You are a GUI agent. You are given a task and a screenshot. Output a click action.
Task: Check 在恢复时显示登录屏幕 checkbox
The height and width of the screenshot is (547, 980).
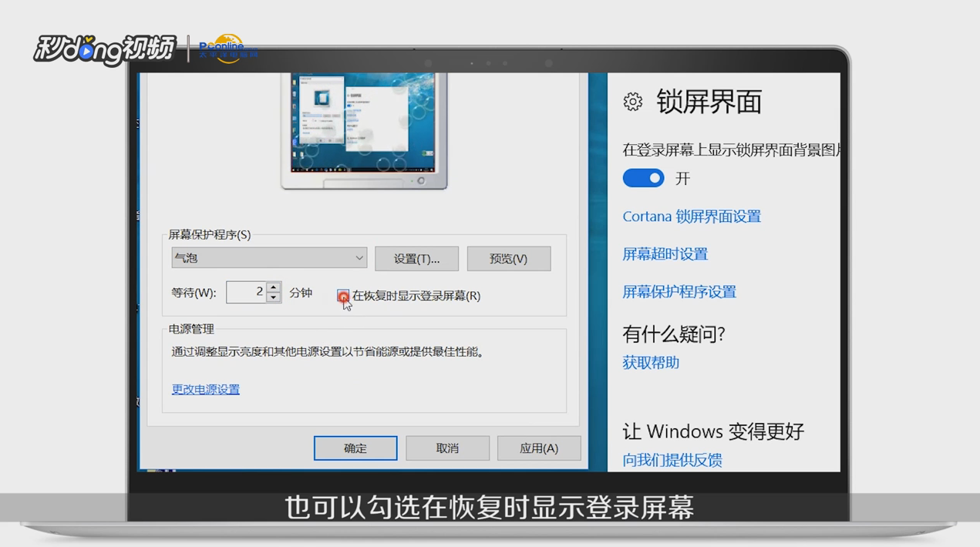tap(343, 296)
